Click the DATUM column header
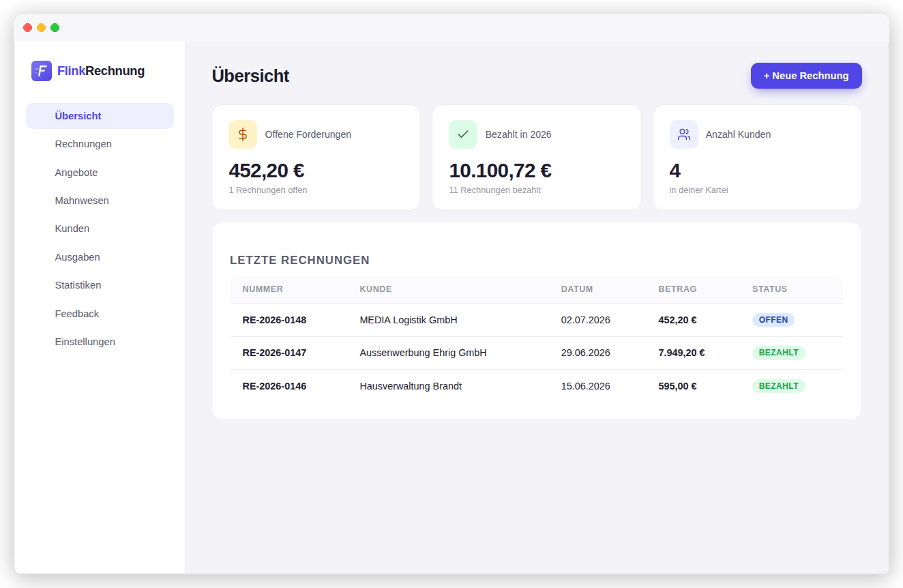Viewport: 903px width, 588px height. click(x=577, y=289)
